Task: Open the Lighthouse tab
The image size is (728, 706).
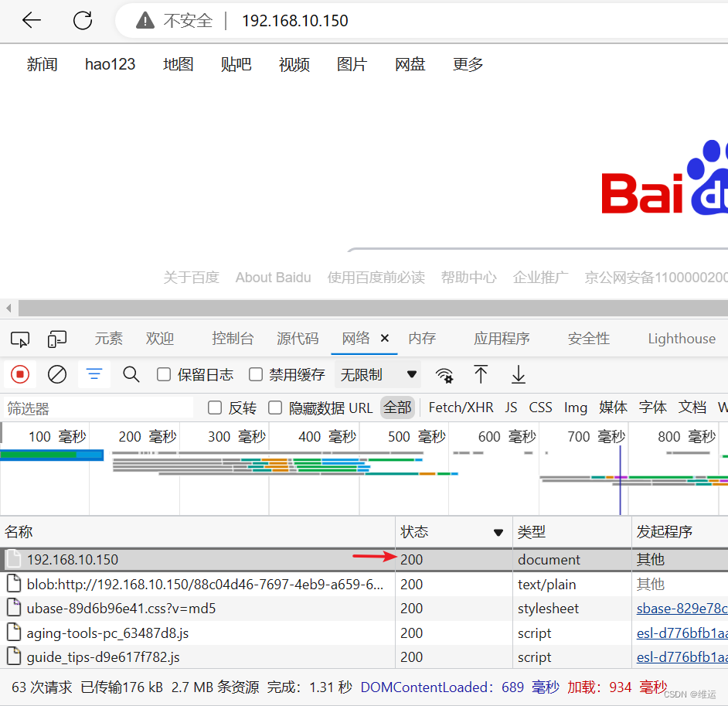Action: pyautogui.click(x=682, y=339)
